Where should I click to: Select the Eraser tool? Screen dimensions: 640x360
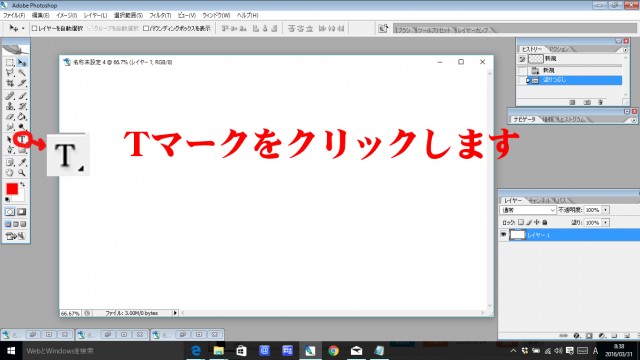(10, 117)
